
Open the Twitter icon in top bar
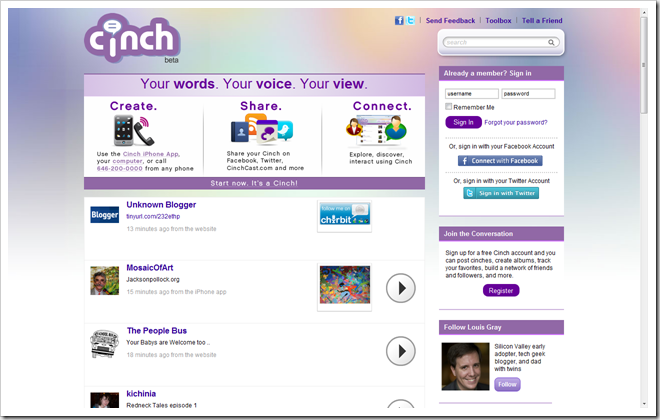pos(410,20)
